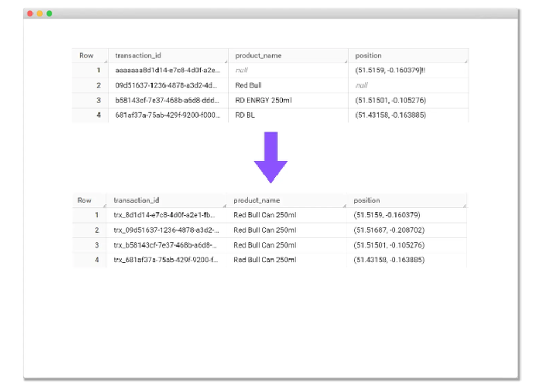This screenshot has width=541, height=392.
Task: Click bottom table position (51.5159, -0.160379)
Action: tap(387, 215)
